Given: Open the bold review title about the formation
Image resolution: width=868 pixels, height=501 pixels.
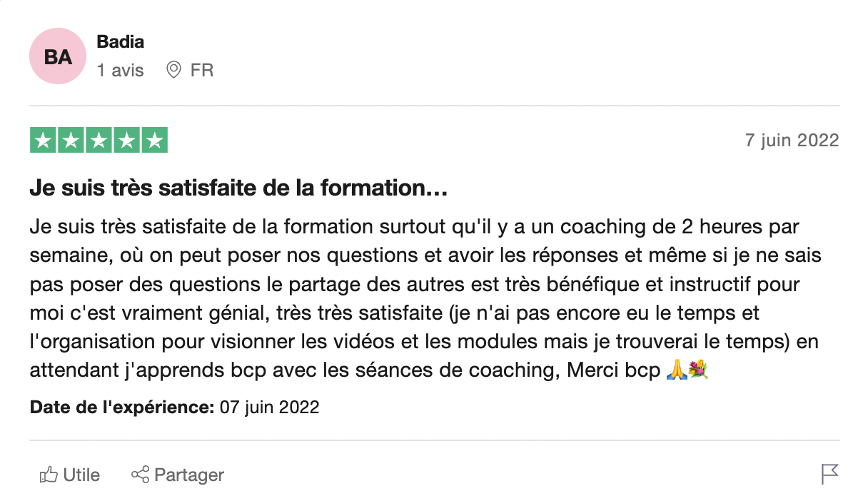Looking at the screenshot, I should [x=238, y=189].
